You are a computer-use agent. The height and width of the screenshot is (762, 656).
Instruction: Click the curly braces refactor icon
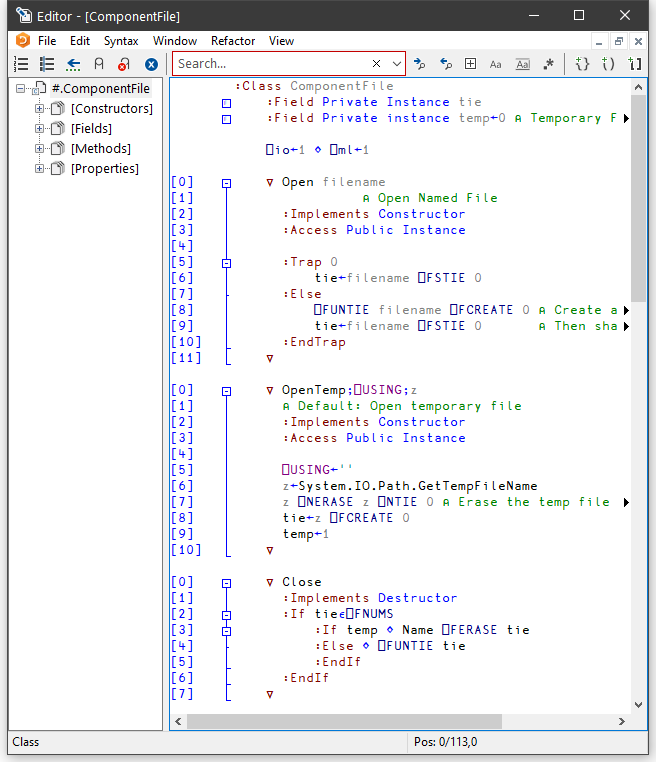582,64
